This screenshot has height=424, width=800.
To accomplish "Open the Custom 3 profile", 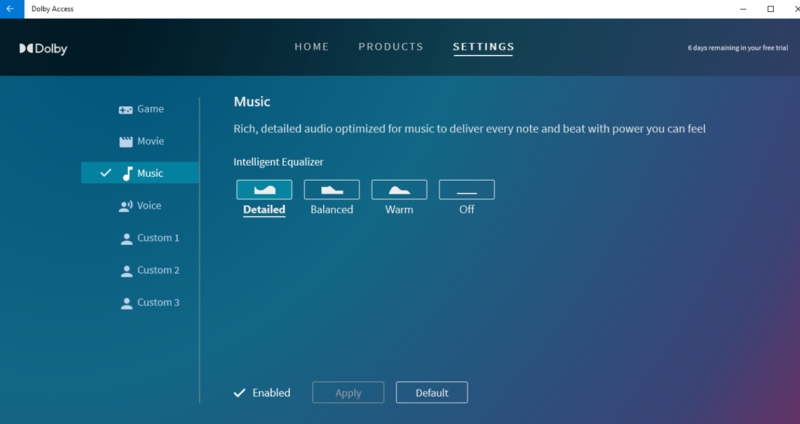I will [157, 302].
